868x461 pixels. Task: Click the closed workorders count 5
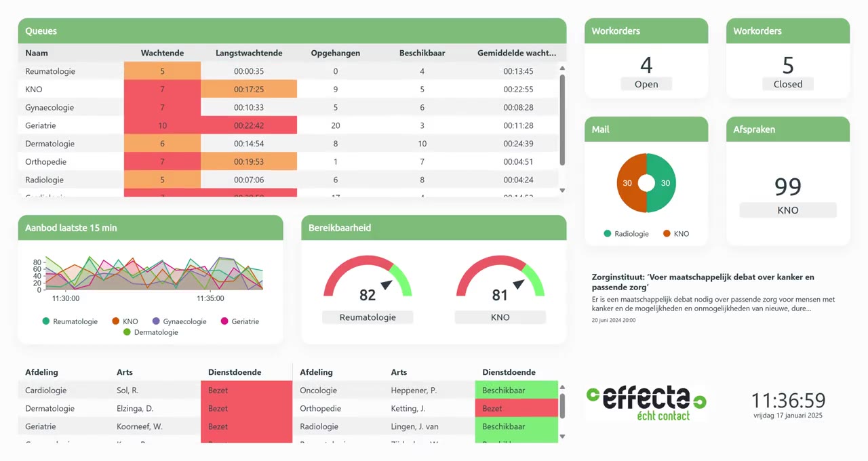tap(788, 65)
